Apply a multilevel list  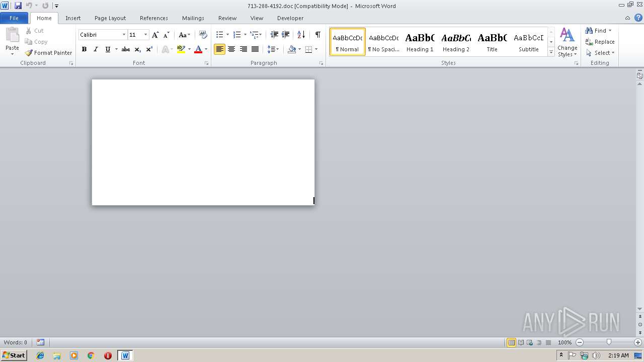(x=254, y=35)
